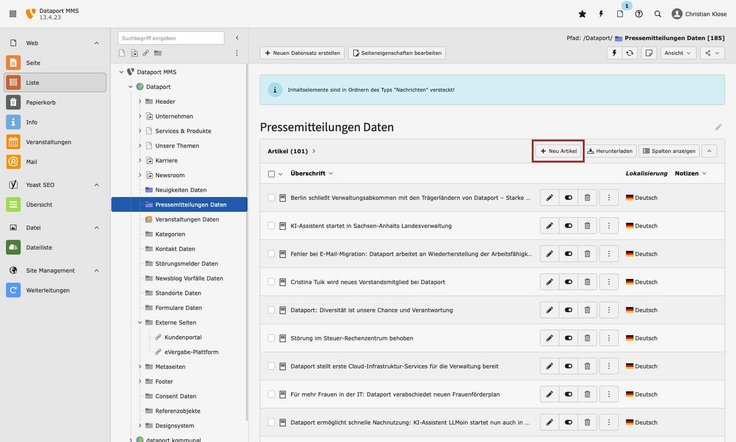Check the box for Störung im Steuer-Rechenzentrum
This screenshot has width=736, height=442.
coord(271,340)
